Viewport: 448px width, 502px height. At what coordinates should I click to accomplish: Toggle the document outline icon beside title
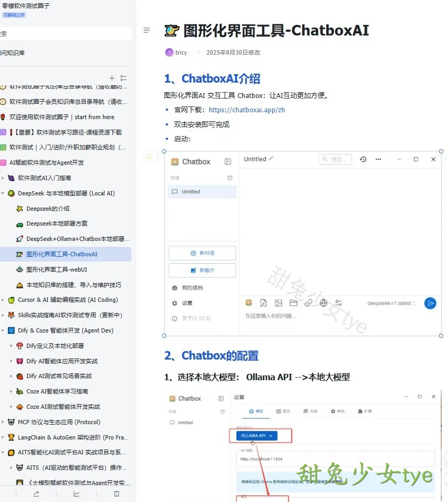147,30
